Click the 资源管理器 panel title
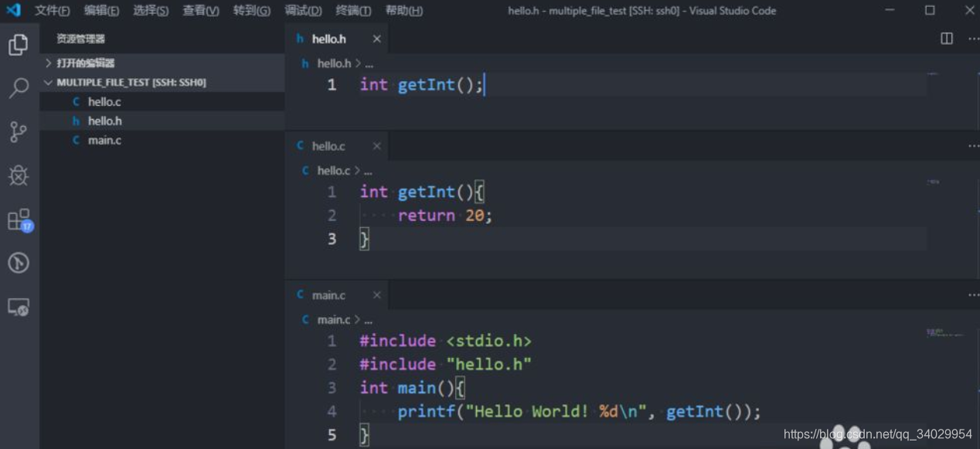Image resolution: width=980 pixels, height=449 pixels. click(80, 39)
